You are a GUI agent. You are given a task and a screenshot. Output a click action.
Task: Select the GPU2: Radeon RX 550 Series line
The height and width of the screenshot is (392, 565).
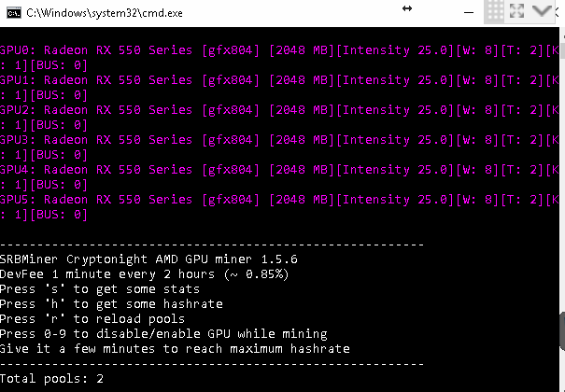(x=279, y=110)
